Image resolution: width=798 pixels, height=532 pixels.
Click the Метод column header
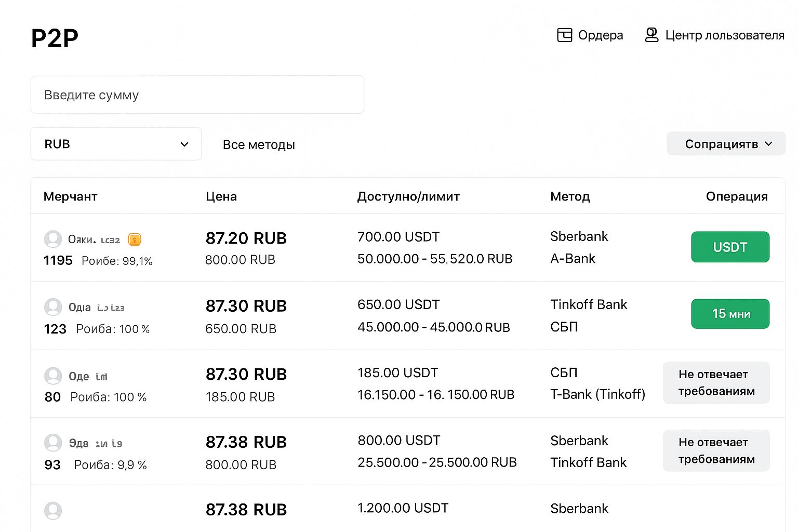click(570, 196)
